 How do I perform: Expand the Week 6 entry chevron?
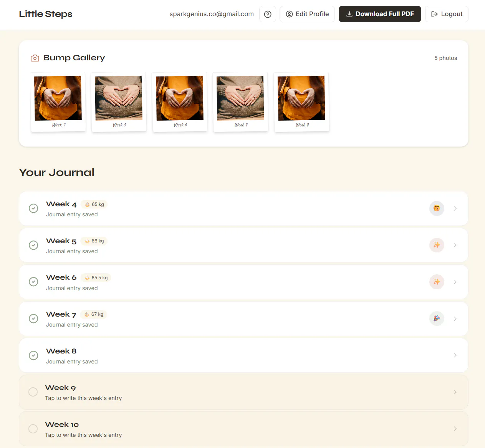tap(455, 282)
